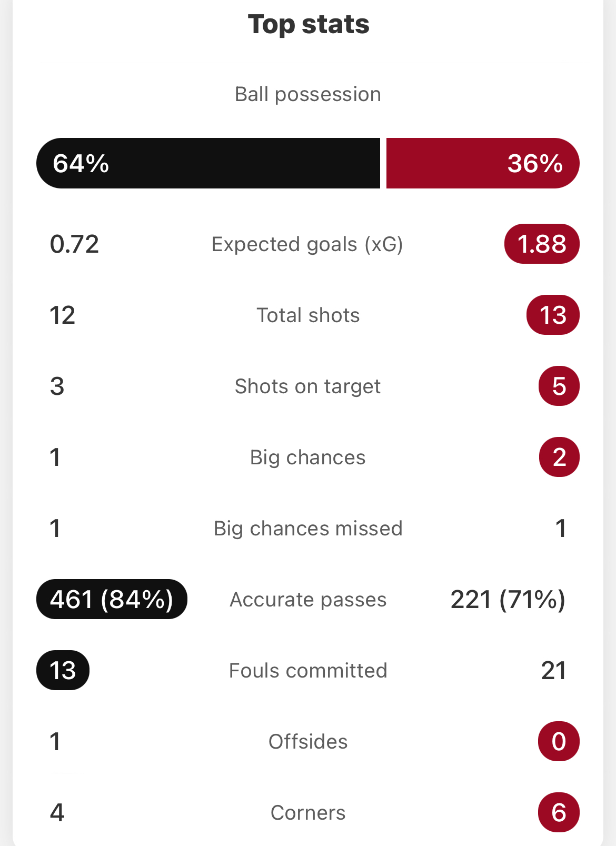616x846 pixels.
Task: Tap the Shots on target label
Action: click(307, 386)
